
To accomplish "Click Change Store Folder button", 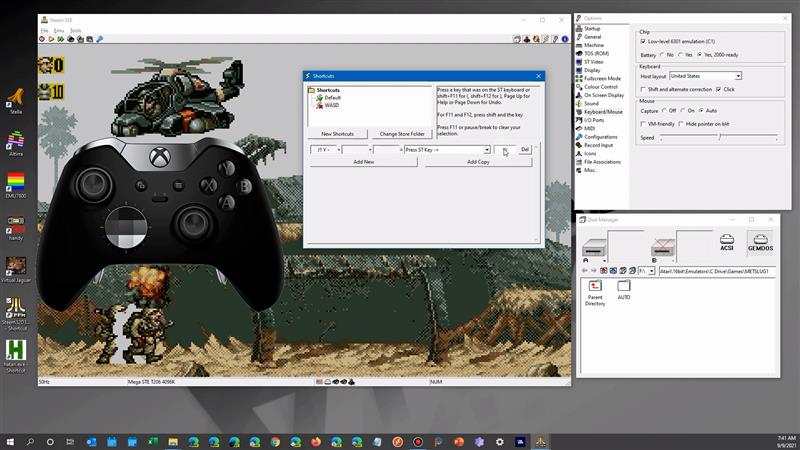I will click(402, 134).
